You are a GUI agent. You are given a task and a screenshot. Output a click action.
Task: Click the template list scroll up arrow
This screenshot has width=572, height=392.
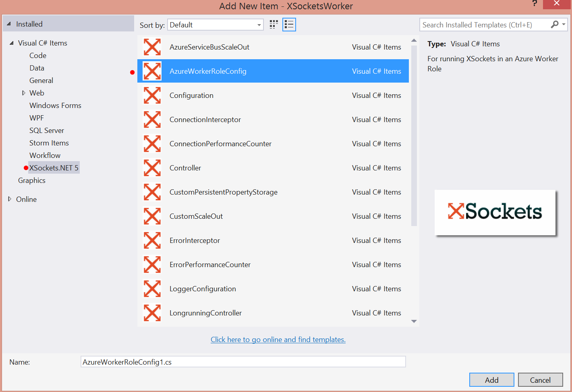[x=414, y=40]
